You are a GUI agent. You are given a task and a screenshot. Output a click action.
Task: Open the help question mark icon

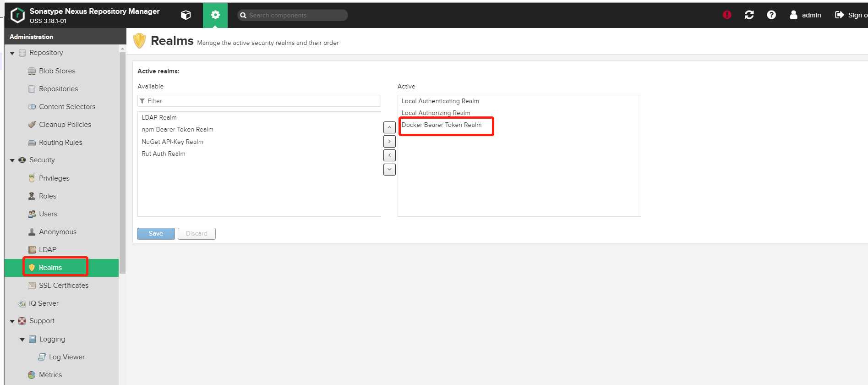coord(771,15)
